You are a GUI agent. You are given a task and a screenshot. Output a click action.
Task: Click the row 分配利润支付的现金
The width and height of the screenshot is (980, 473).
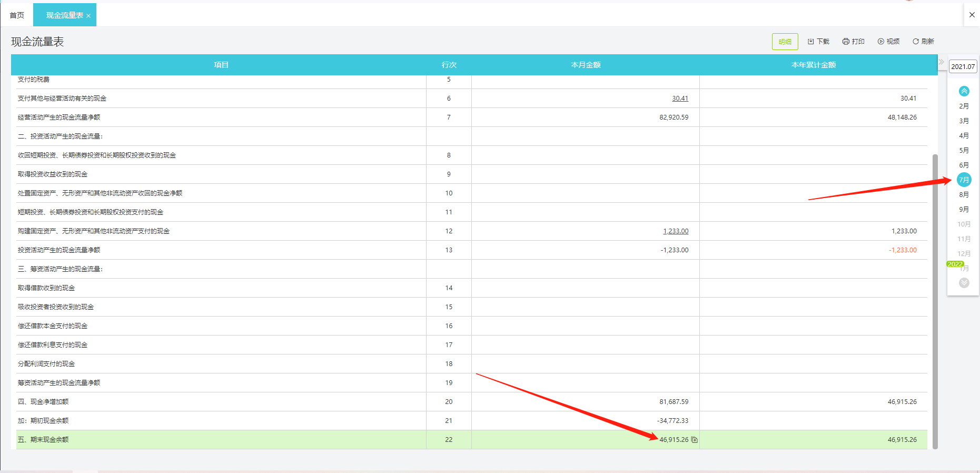pos(472,364)
